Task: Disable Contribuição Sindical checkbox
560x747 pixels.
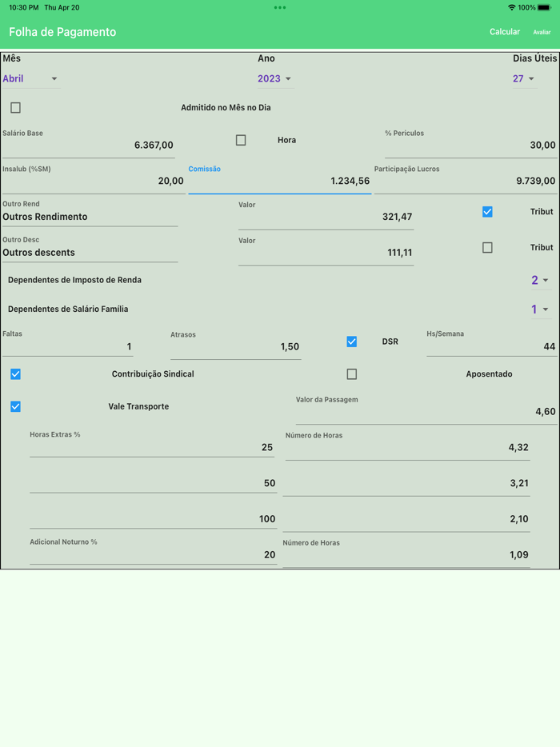Action: (x=15, y=374)
